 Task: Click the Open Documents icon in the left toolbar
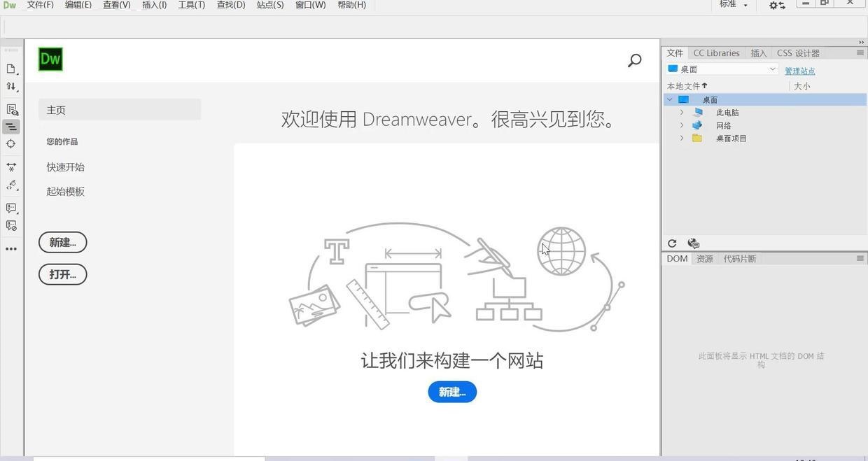coord(11,69)
